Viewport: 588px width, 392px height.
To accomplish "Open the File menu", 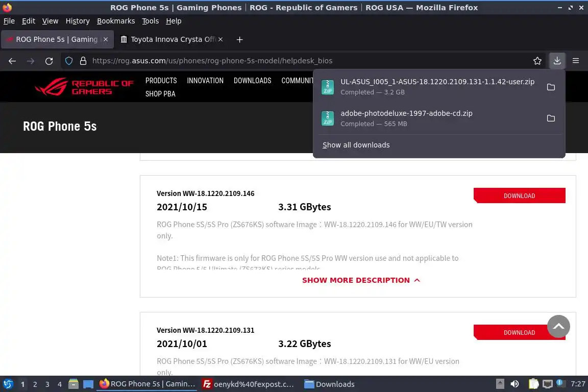I will (9, 21).
